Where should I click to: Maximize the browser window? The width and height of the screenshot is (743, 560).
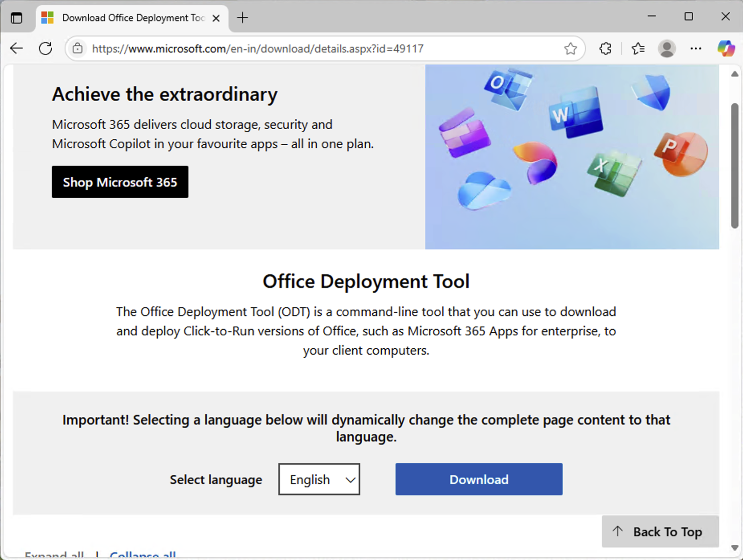point(688,16)
